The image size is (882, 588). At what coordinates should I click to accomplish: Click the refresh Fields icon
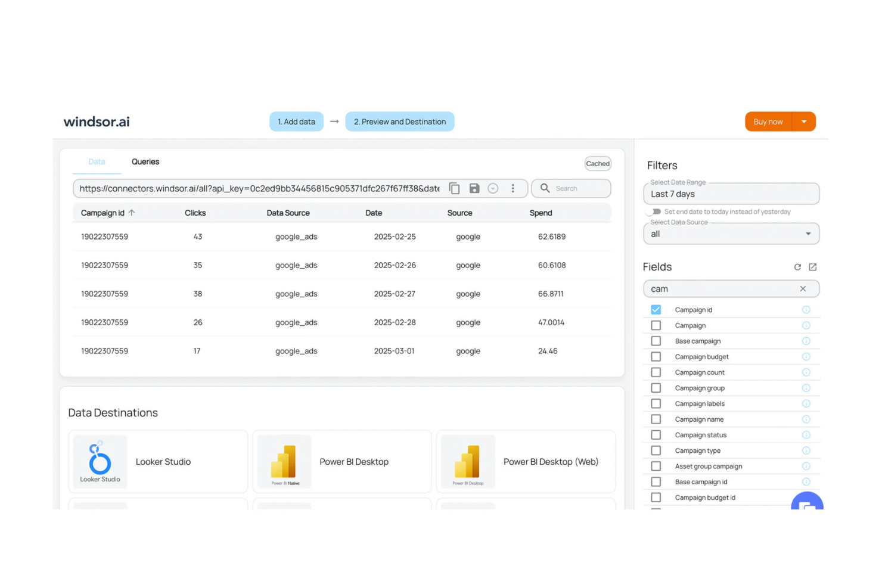coord(797,267)
